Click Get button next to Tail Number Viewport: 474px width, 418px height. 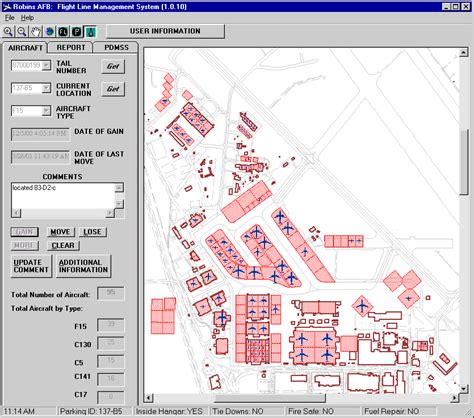[x=113, y=66]
